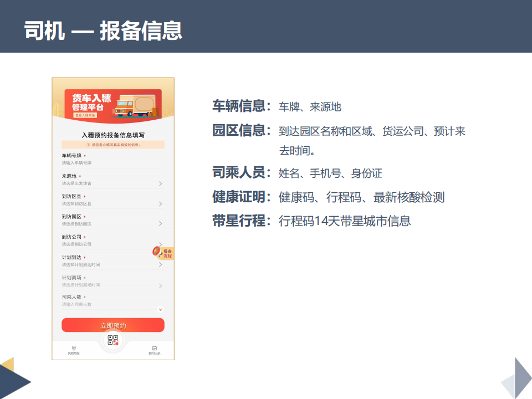Tap the QR code scan icon in bottom bar
The height and width of the screenshot is (399, 532).
pos(113,340)
